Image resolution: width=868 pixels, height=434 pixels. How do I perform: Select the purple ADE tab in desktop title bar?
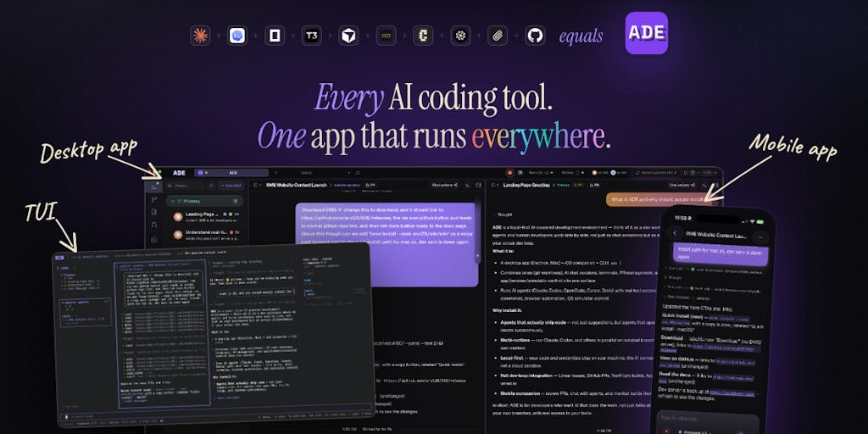click(x=231, y=173)
